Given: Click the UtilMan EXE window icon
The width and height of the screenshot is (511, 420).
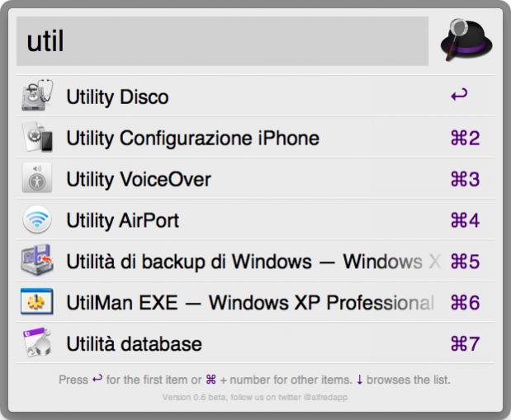Looking at the screenshot, I should (37, 301).
